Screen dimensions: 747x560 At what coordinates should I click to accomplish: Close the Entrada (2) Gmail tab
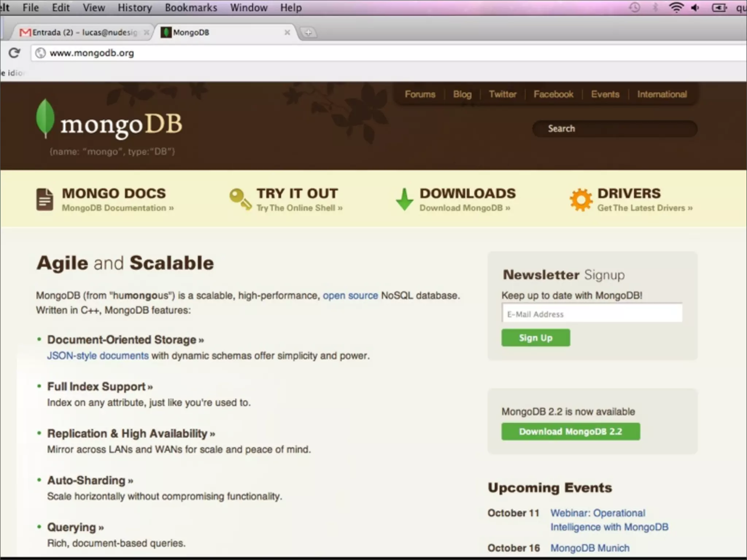coord(146,32)
